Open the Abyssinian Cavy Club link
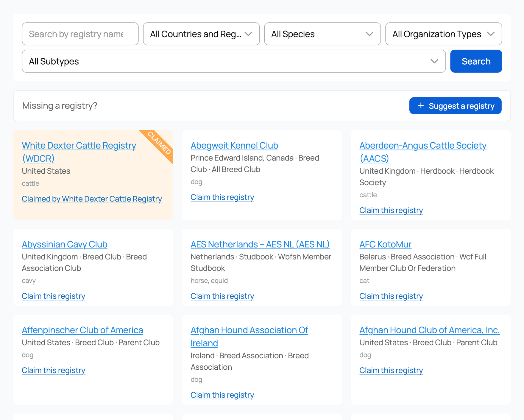 (64, 244)
